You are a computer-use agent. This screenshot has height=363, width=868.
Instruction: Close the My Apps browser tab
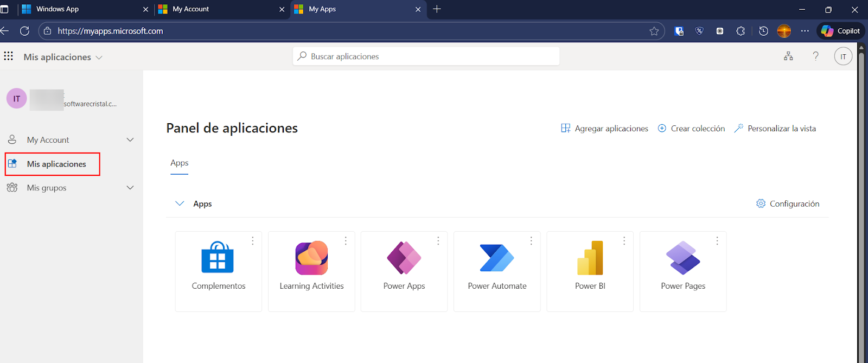pyautogui.click(x=418, y=9)
